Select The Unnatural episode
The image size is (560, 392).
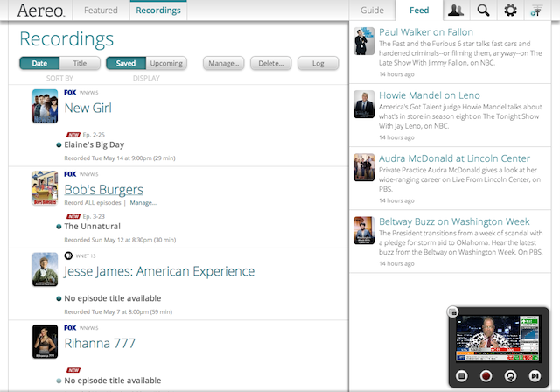92,227
